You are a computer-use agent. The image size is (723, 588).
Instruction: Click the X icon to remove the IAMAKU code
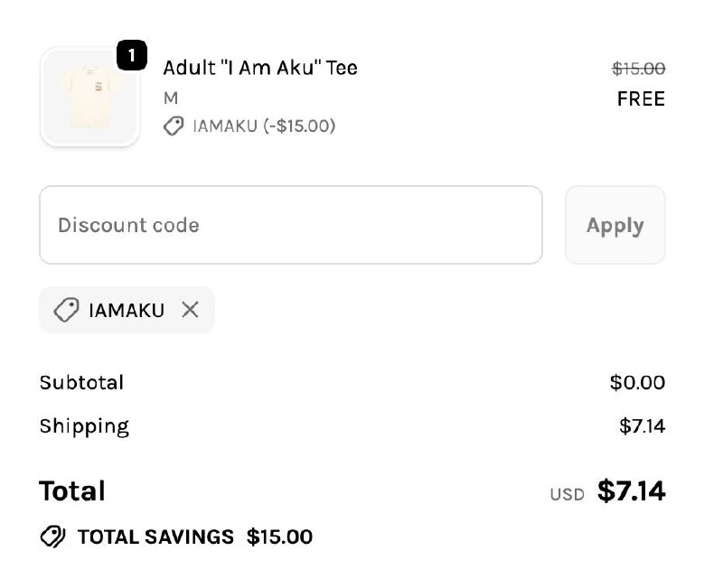(191, 310)
